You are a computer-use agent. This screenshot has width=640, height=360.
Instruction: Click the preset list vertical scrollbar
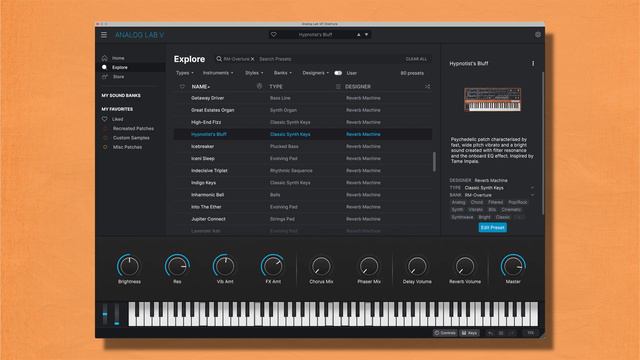[x=434, y=162]
